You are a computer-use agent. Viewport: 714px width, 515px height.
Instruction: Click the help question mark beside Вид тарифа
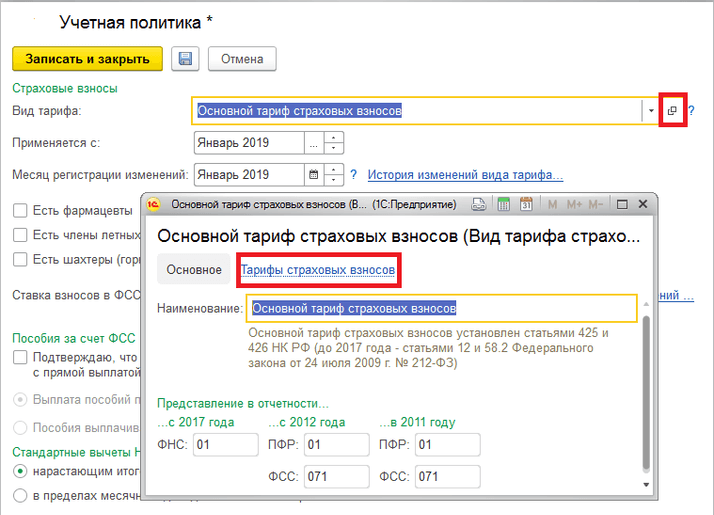691,111
